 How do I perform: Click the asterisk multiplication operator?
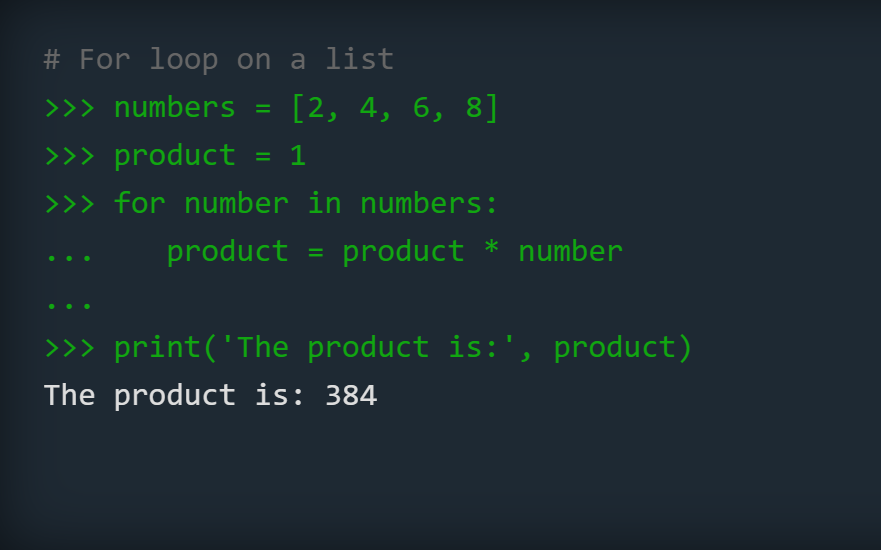click(x=492, y=248)
